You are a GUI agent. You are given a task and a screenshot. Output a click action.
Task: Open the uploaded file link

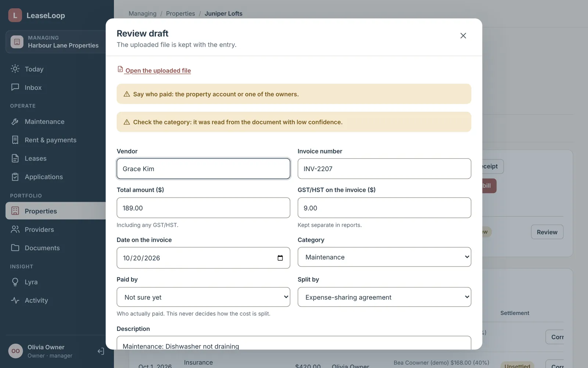[158, 70]
